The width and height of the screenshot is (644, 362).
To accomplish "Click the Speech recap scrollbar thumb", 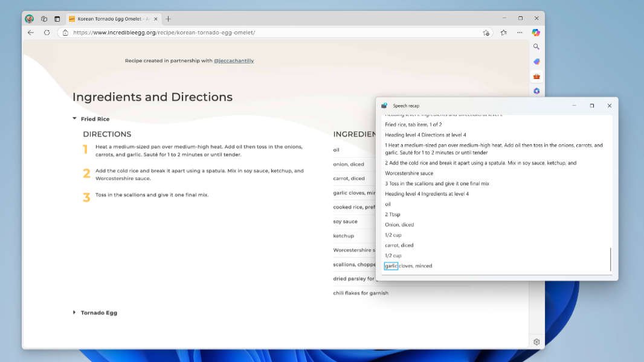I will point(610,259).
